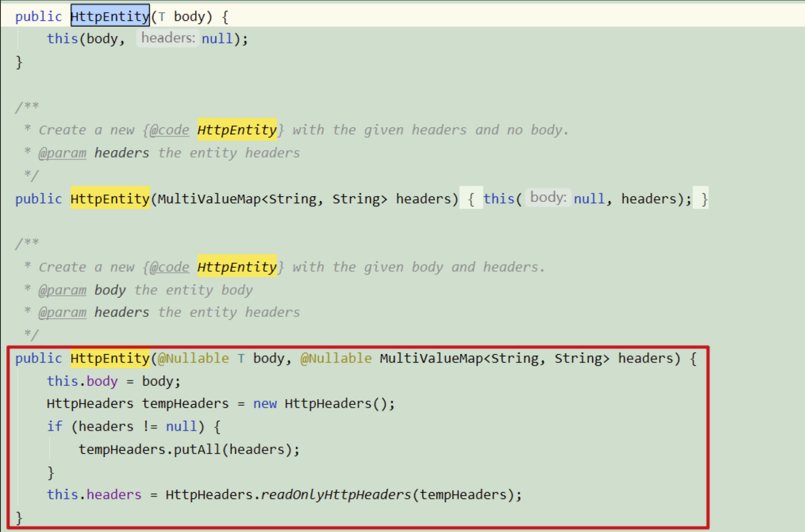Image resolution: width=805 pixels, height=532 pixels.
Task: Select the yellow-highlighted HttpEntity in MultiValueMap constructor
Action: 110,198
